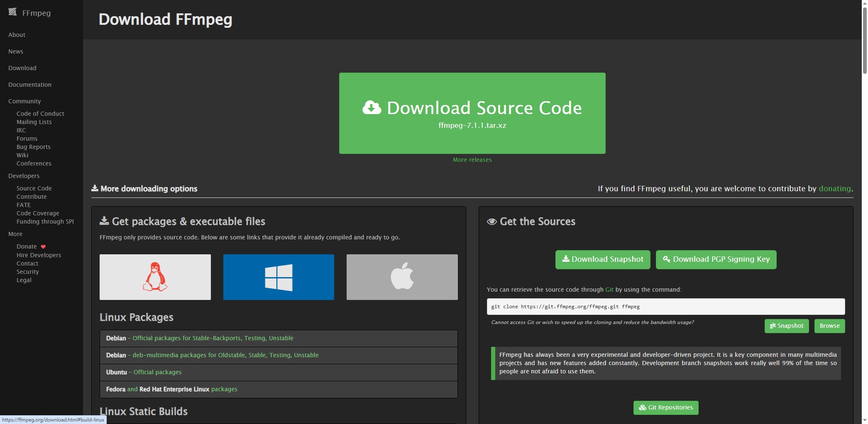Click the Linux Static Builds heading
868x424 pixels.
pos(144,412)
